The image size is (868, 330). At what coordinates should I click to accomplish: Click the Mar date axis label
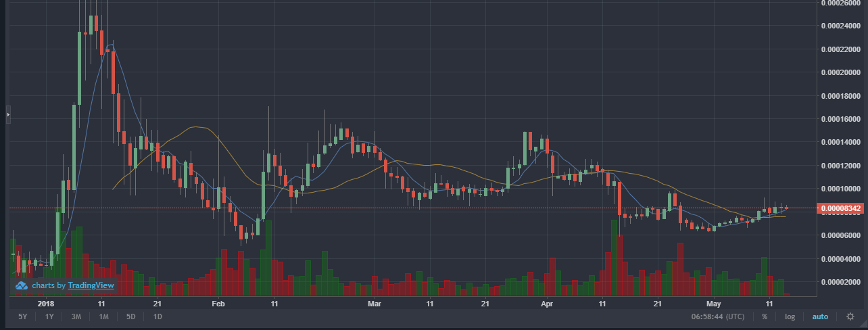(375, 304)
